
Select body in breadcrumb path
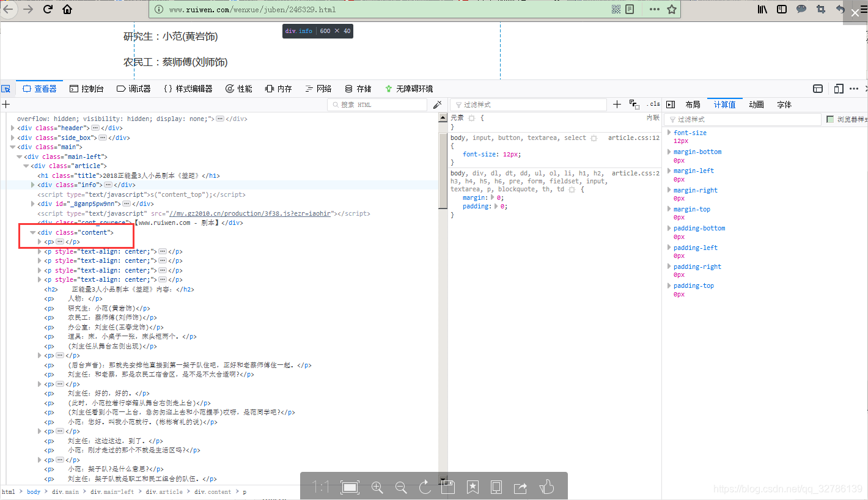[x=34, y=491]
